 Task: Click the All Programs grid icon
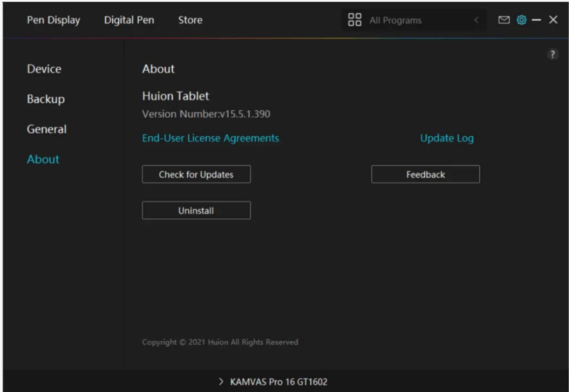click(x=355, y=19)
